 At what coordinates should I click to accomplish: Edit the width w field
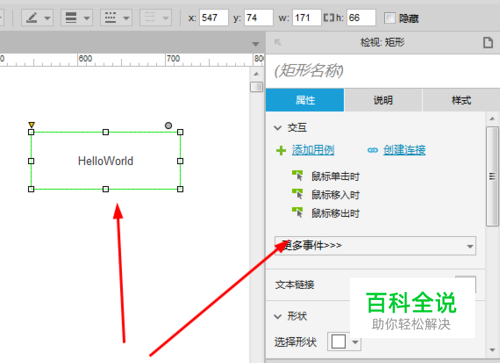[307, 18]
